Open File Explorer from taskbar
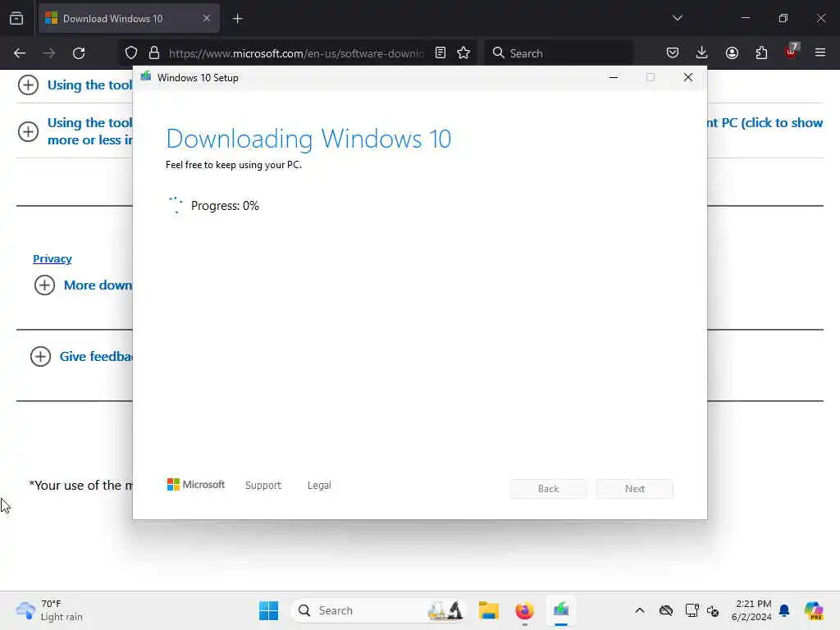This screenshot has height=630, width=840. (x=489, y=610)
